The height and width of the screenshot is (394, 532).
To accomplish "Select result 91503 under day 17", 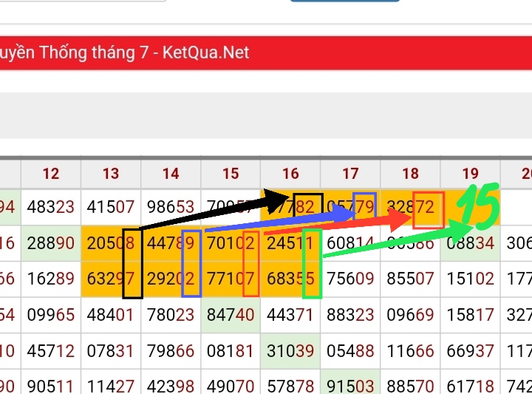I will point(350,386).
